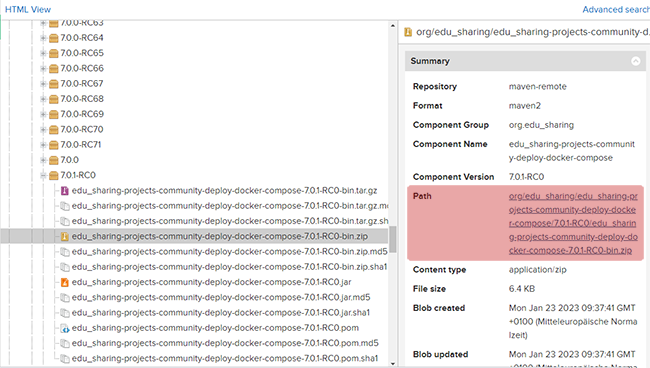Expand the 7.0.0 folder node
The image size is (650, 368).
(x=43, y=160)
